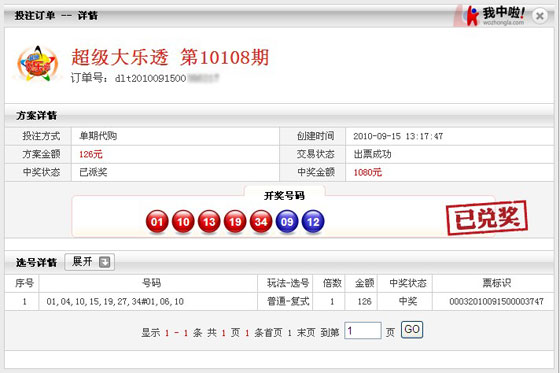Go to first page via 首页
The image size is (560, 373).
tap(273, 333)
